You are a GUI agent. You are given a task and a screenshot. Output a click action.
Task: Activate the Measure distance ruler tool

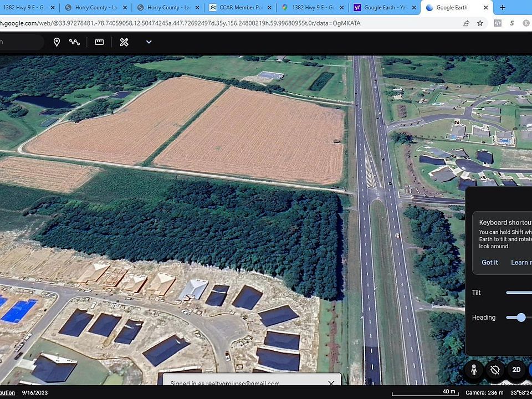(99, 42)
